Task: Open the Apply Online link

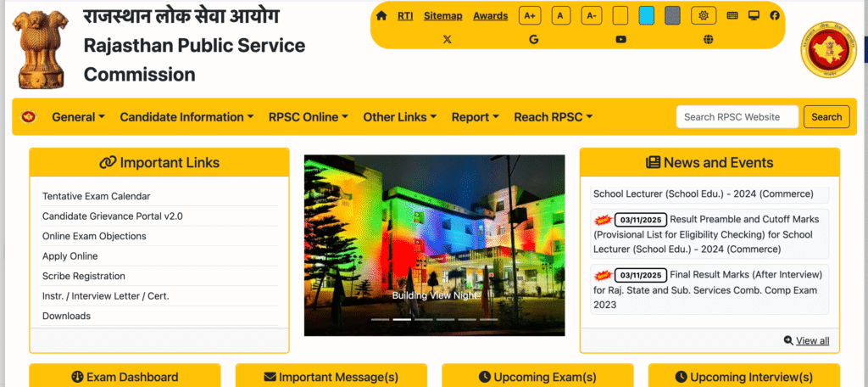Action: click(x=70, y=256)
